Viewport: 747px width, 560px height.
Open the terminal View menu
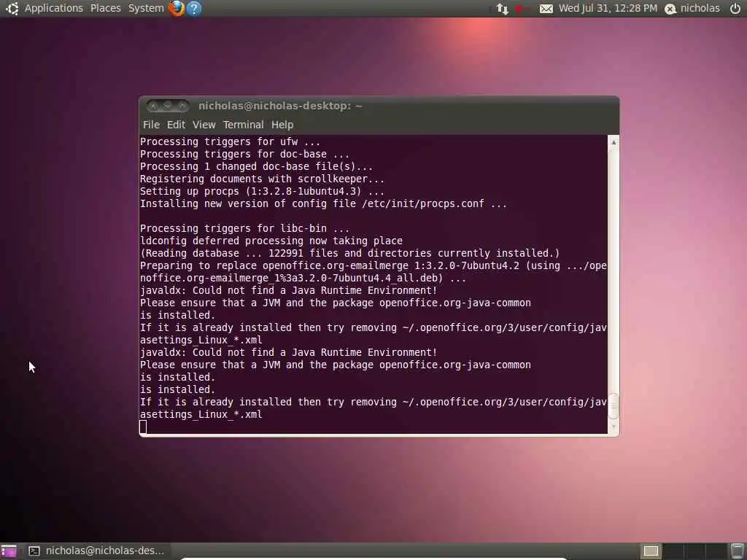coord(204,125)
